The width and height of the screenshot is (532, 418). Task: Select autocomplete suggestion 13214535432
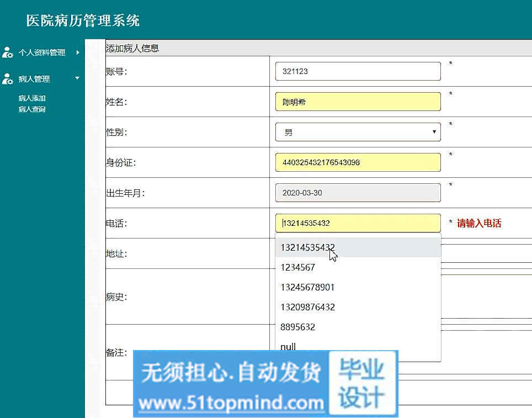(x=358, y=247)
